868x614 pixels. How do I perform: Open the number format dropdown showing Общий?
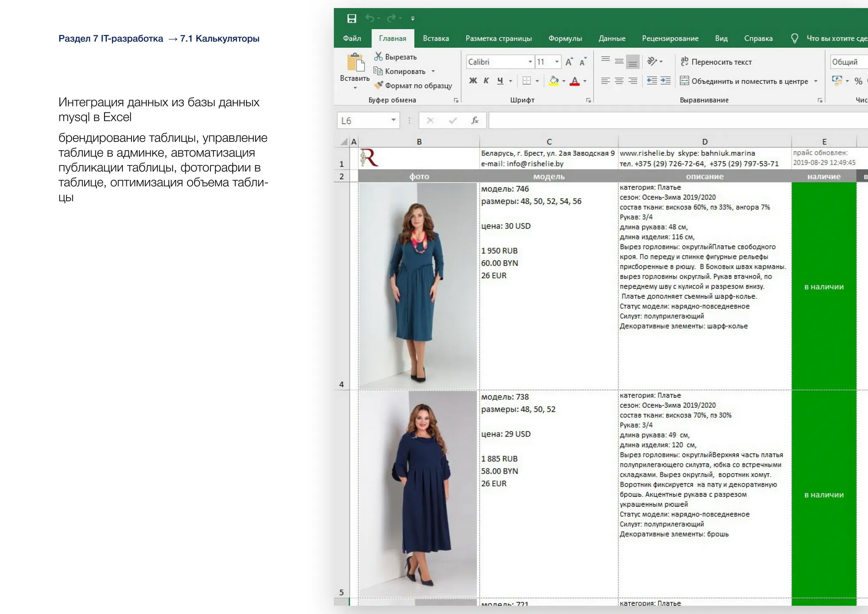pyautogui.click(x=847, y=62)
